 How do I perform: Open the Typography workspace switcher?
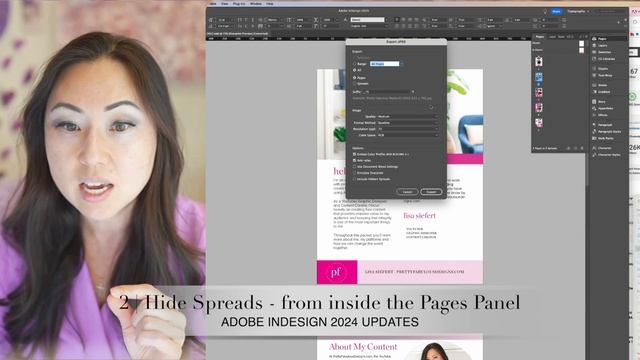pyautogui.click(x=578, y=11)
